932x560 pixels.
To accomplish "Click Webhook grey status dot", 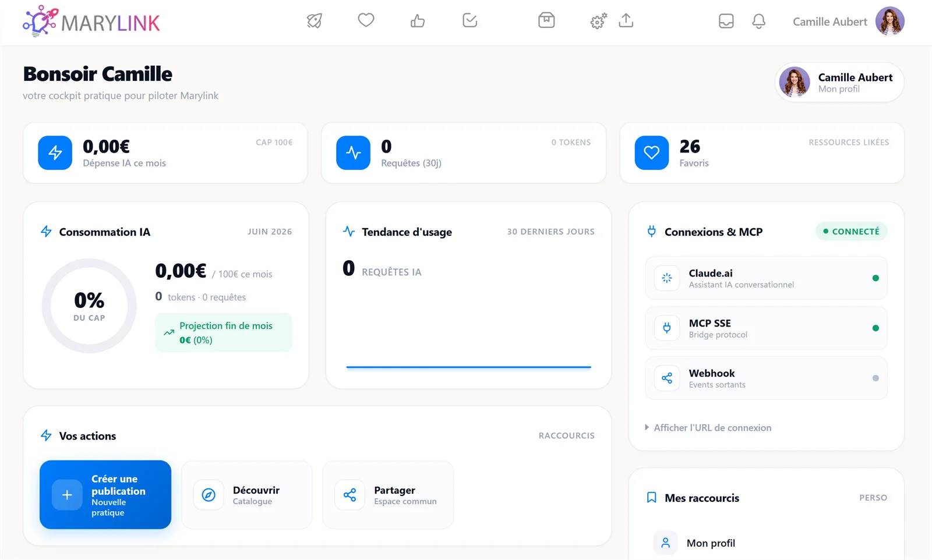I will pyautogui.click(x=875, y=378).
